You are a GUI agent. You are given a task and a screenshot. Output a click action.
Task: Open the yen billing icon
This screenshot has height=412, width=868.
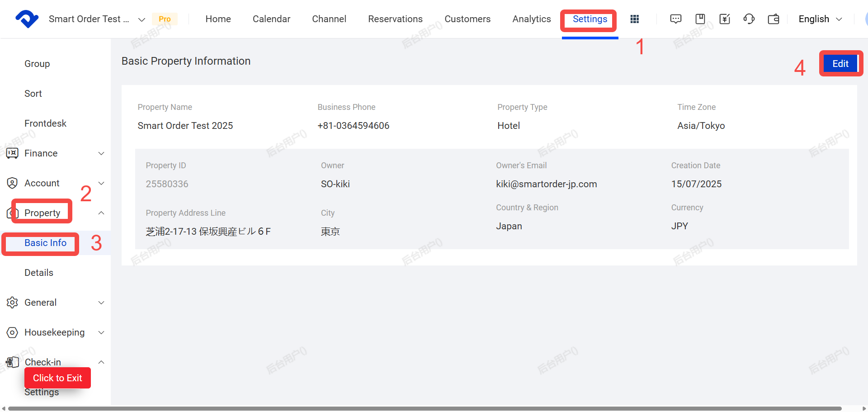click(x=725, y=19)
